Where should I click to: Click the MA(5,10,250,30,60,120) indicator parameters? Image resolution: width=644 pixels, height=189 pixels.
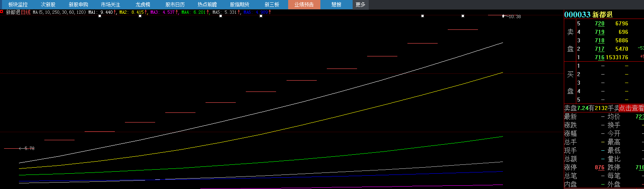click(x=59, y=12)
